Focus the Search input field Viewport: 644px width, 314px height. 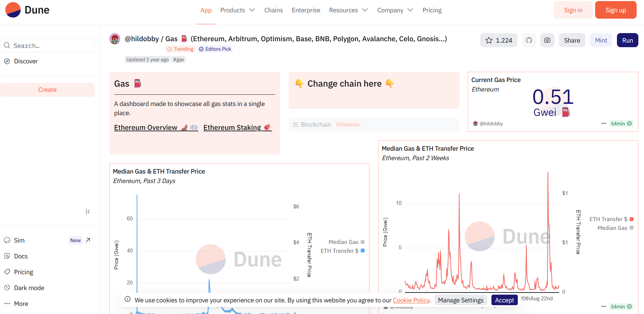[49, 46]
